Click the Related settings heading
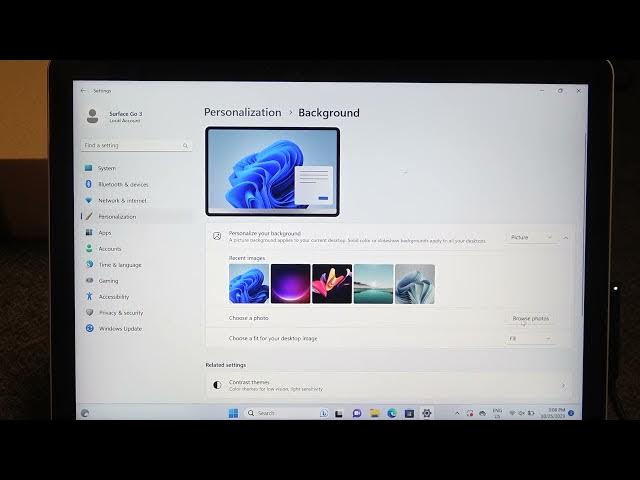 (226, 365)
